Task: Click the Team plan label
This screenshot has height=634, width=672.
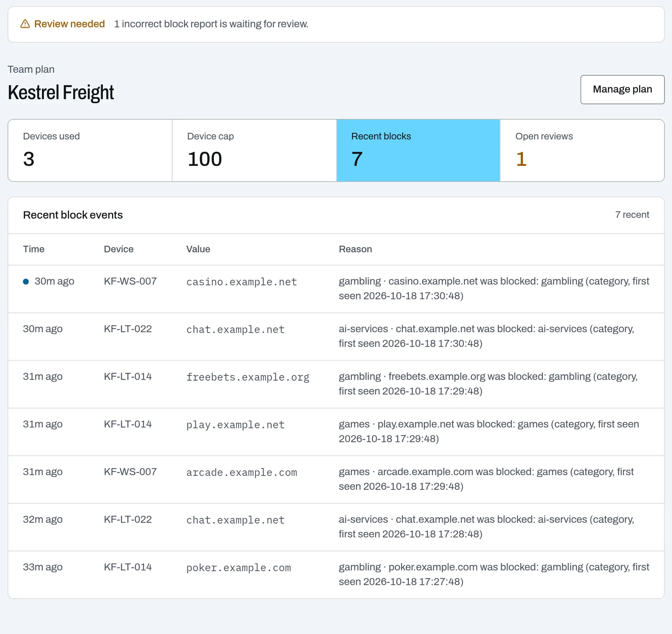Action: [31, 69]
